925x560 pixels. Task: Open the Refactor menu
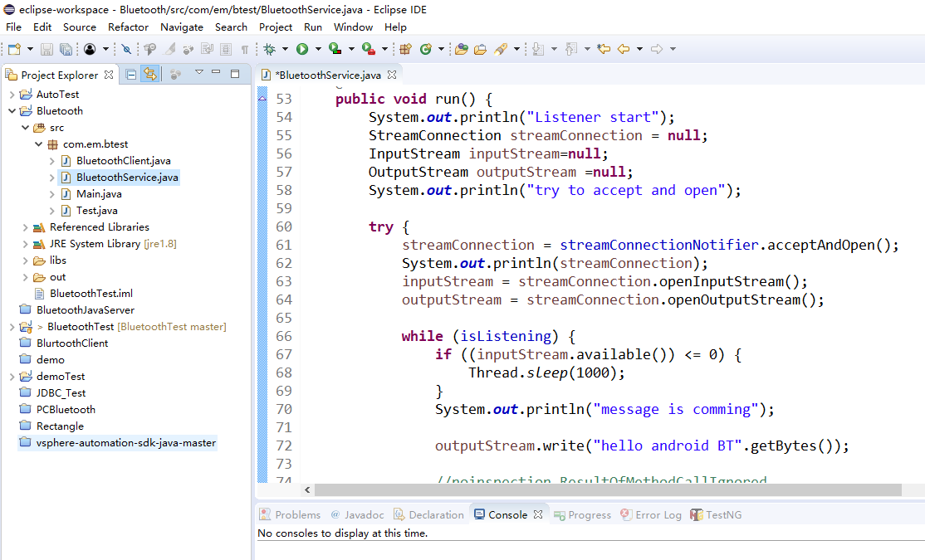(128, 27)
